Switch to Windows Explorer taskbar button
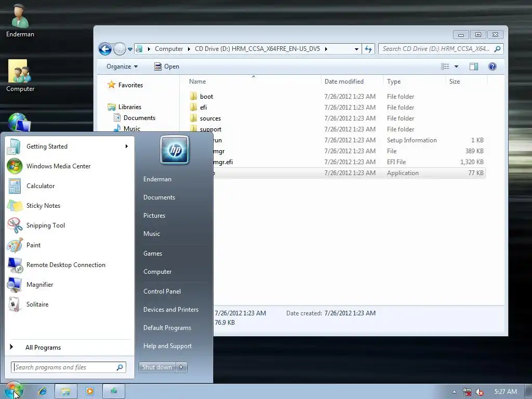The width and height of the screenshot is (532, 399). coord(66,391)
